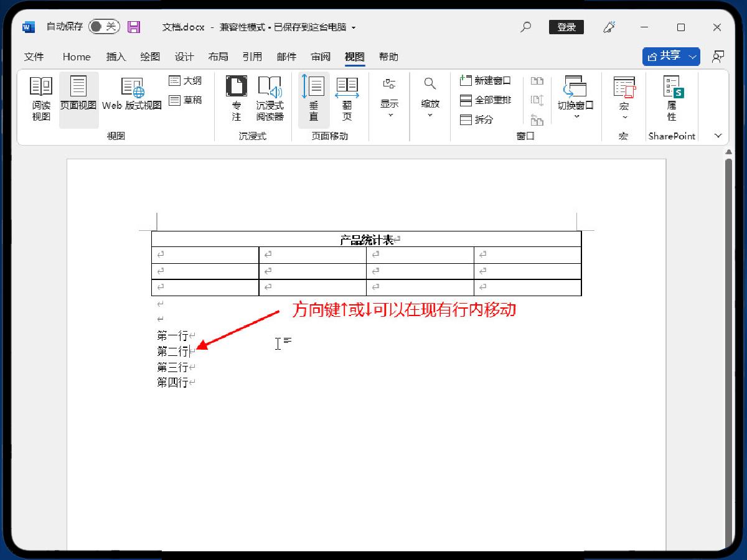Click the 拆分 split window icon

pos(466,119)
